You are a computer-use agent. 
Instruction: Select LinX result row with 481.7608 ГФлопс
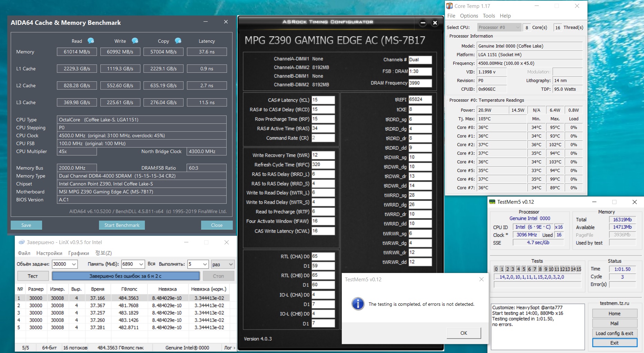pyautogui.click(x=123, y=305)
